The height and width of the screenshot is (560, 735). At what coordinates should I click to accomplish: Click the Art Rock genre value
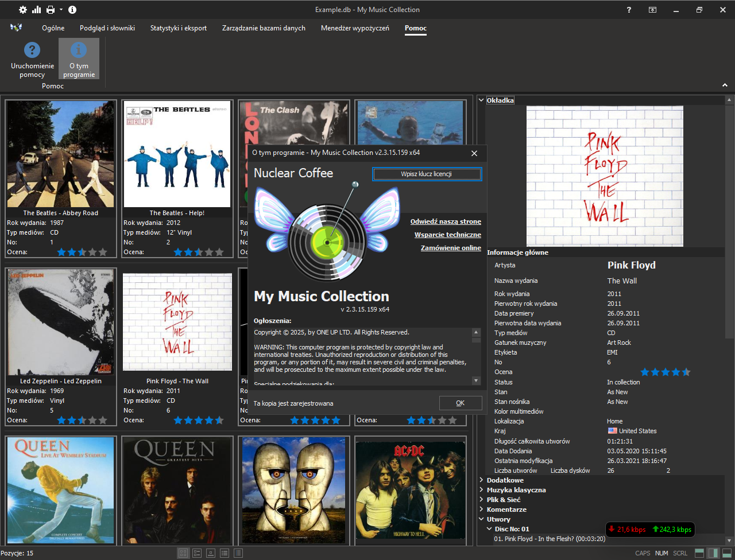pos(619,343)
